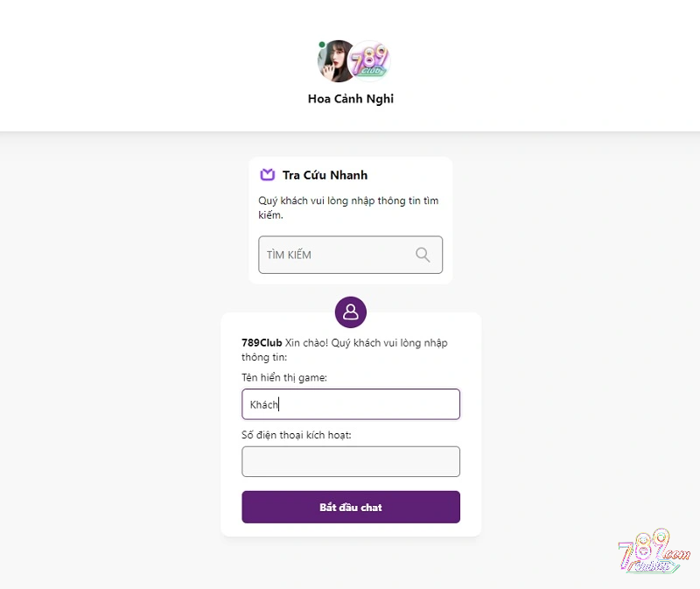Image resolution: width=700 pixels, height=589 pixels.
Task: Click the purple user profile circle icon
Action: [x=351, y=311]
